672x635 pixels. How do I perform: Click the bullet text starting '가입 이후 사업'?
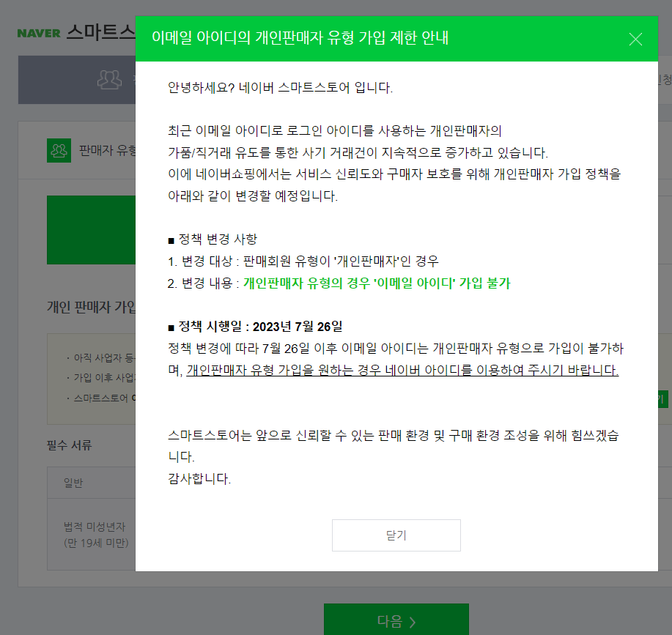point(105,378)
